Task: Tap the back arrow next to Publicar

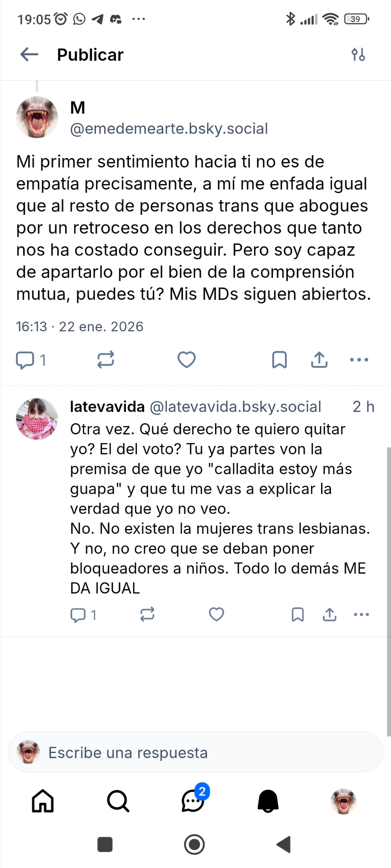Action: (30, 55)
